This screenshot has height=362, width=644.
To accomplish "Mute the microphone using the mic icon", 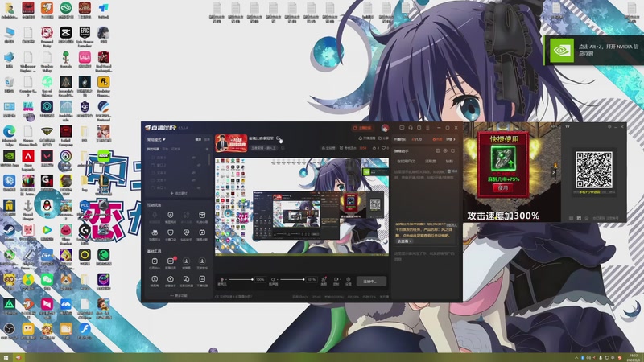I will (x=222, y=279).
